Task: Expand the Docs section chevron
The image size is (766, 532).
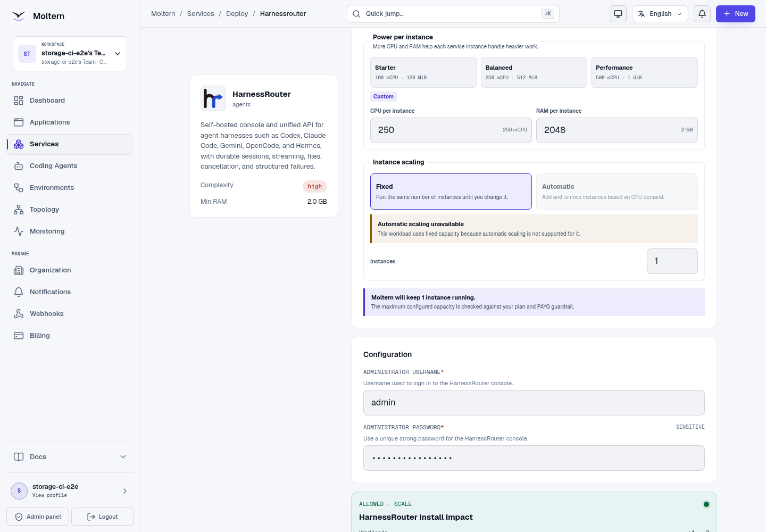Action: tap(123, 457)
